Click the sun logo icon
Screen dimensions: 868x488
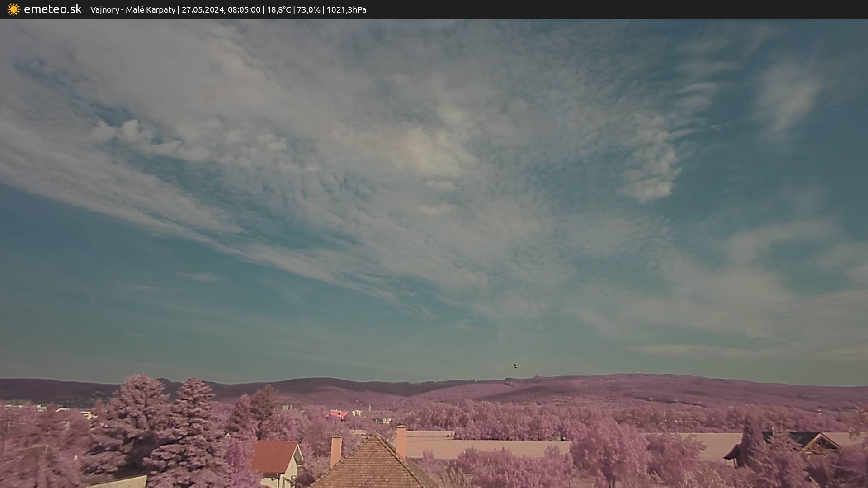coord(14,9)
